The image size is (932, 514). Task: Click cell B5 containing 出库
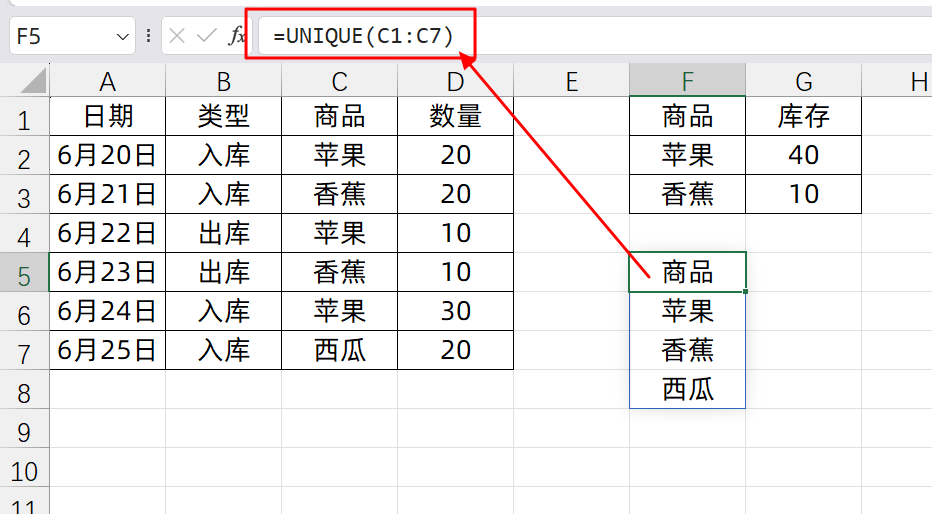tap(223, 272)
